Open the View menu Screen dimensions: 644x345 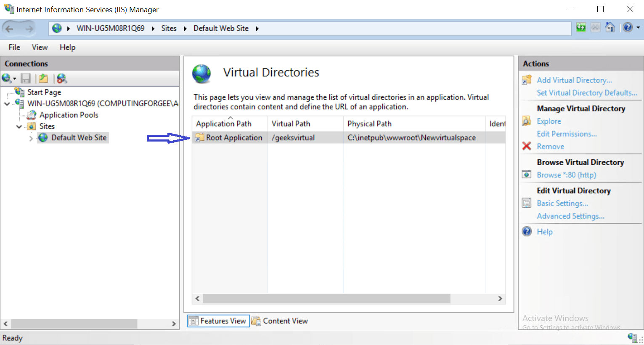click(39, 47)
